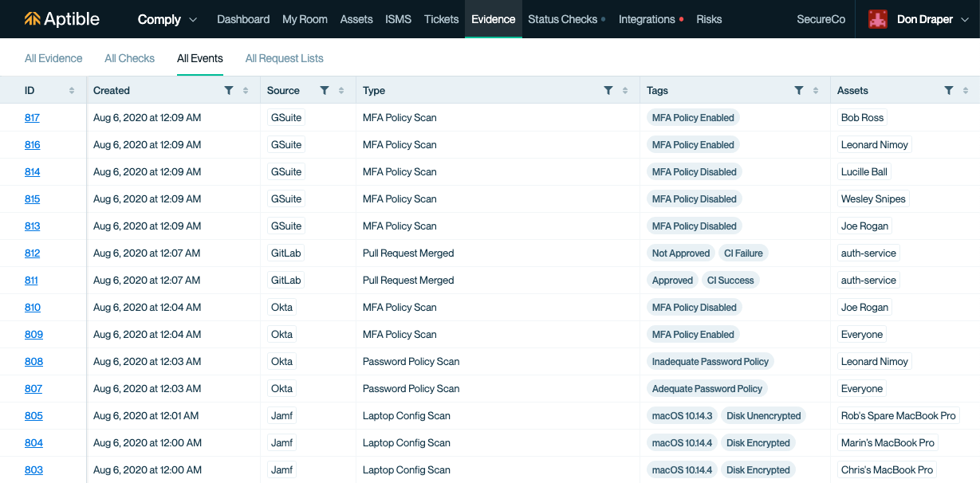The image size is (980, 483).
Task: Go to Dashboard
Action: point(243,19)
